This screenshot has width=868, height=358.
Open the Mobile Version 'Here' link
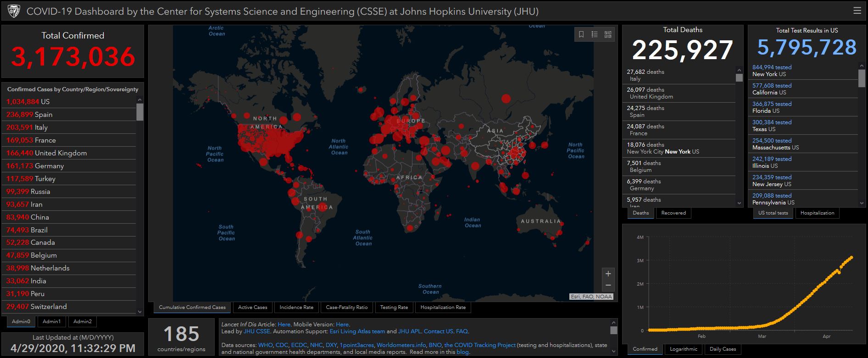(x=342, y=325)
